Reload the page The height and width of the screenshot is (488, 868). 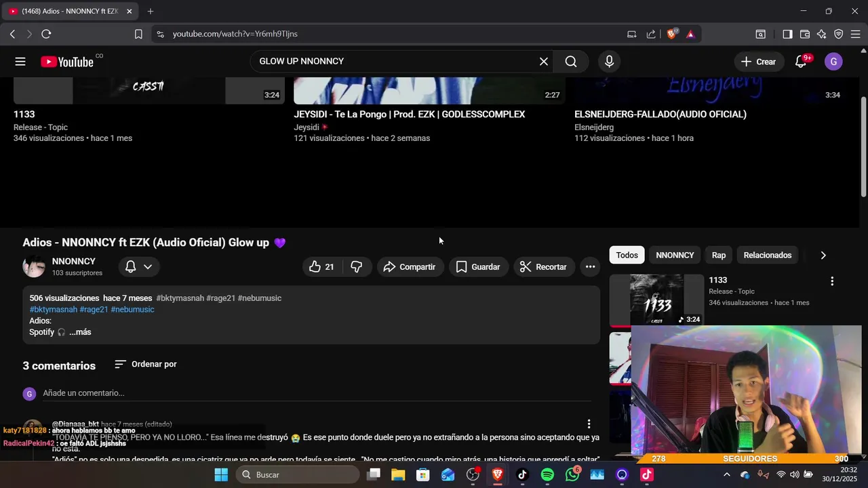[x=46, y=34]
